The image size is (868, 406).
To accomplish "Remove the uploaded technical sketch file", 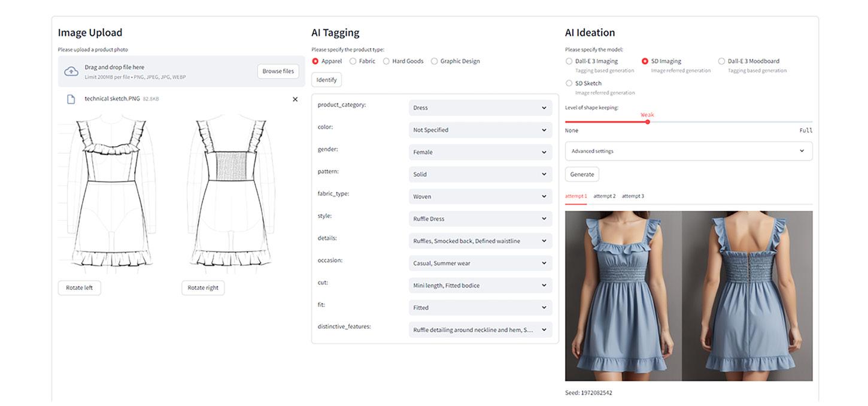I will 295,99.
